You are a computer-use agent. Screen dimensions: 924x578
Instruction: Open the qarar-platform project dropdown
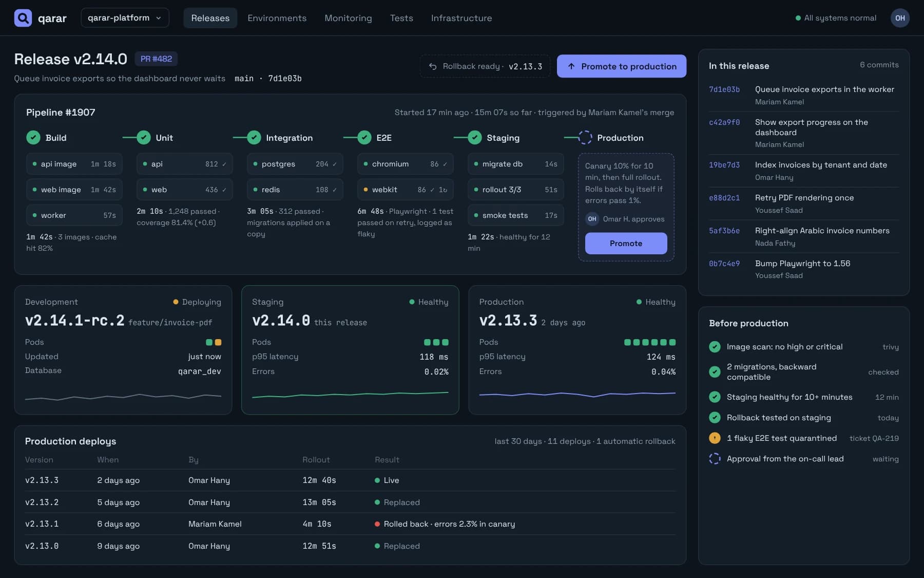pos(125,18)
